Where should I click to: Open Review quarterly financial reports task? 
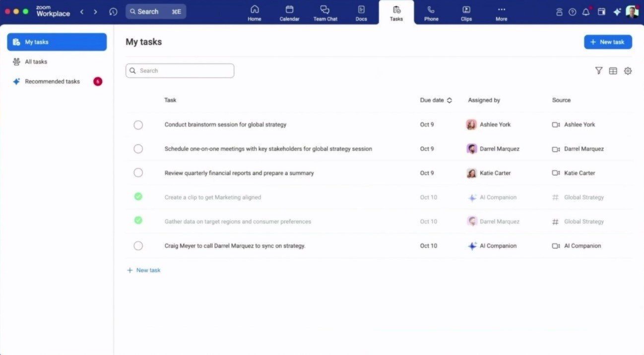click(x=239, y=173)
